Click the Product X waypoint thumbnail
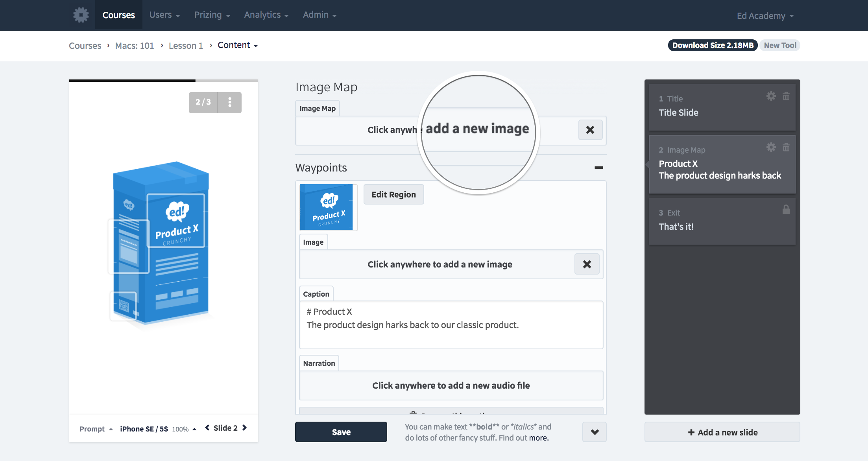The width and height of the screenshot is (868, 461). (327, 207)
